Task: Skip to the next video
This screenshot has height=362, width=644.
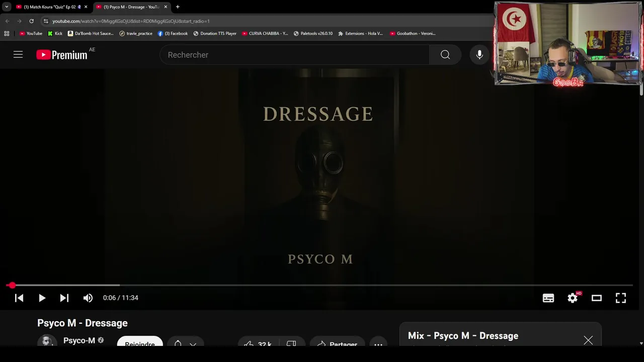Action: (64, 298)
